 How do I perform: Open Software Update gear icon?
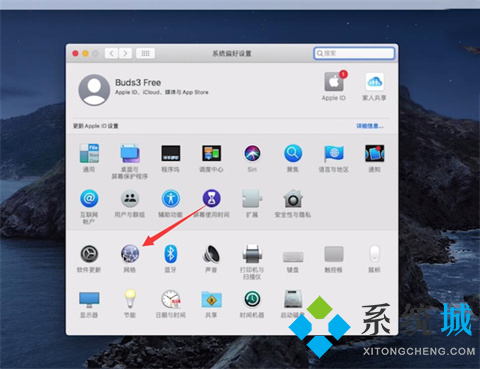point(89,254)
